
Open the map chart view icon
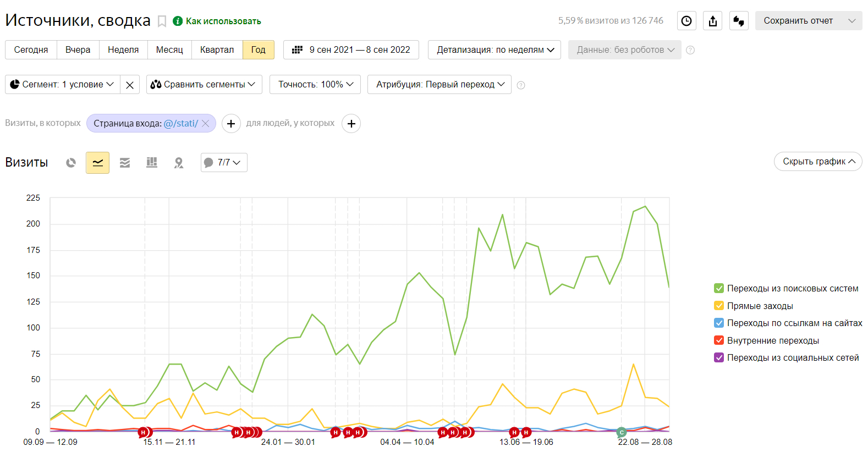coord(179,163)
